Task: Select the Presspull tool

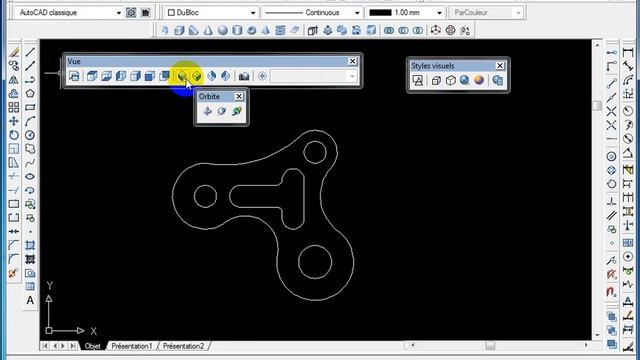Action: click(x=327, y=30)
